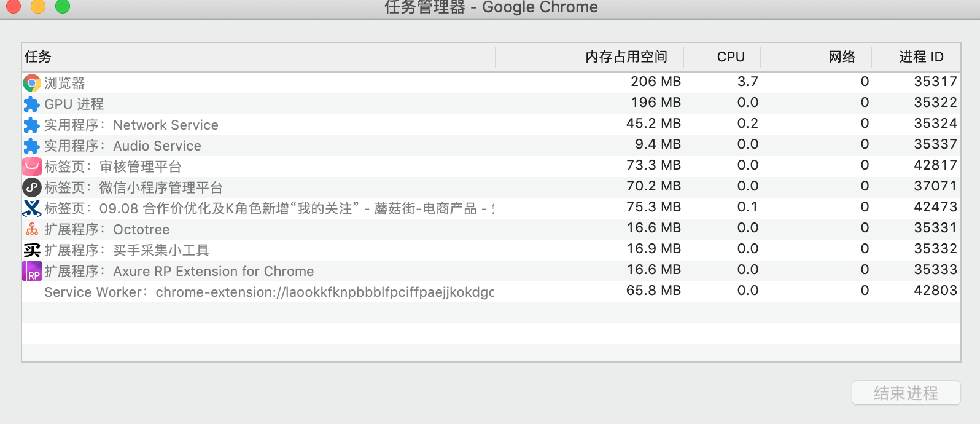Click the 9.4 MB memory value
This screenshot has width=980, height=424.
point(658,144)
